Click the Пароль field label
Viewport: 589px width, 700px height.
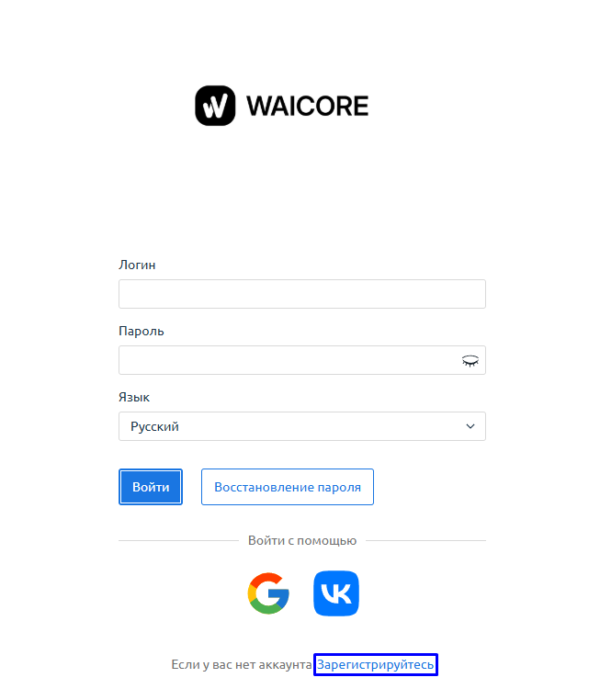[142, 332]
